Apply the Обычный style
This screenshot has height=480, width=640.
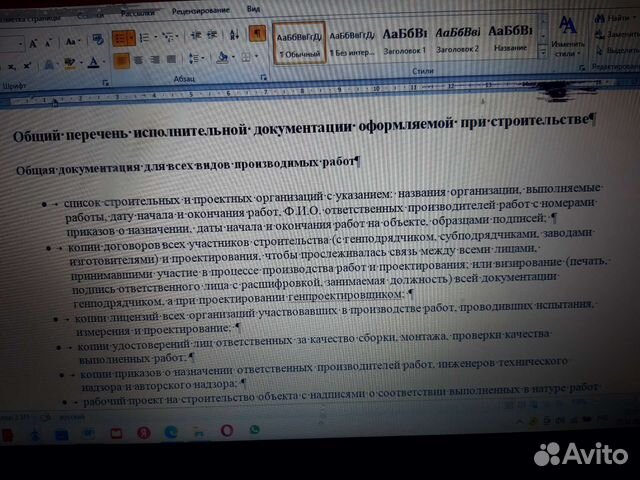pyautogui.click(x=300, y=44)
